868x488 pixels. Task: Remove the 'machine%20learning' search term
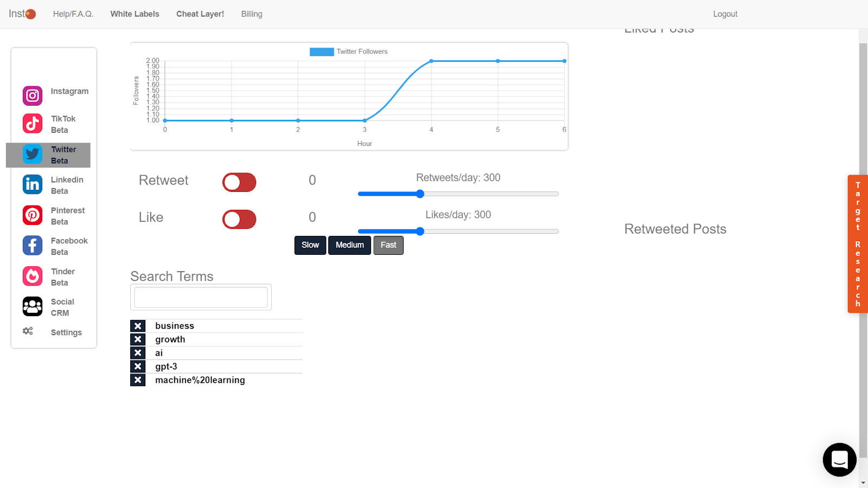click(138, 380)
